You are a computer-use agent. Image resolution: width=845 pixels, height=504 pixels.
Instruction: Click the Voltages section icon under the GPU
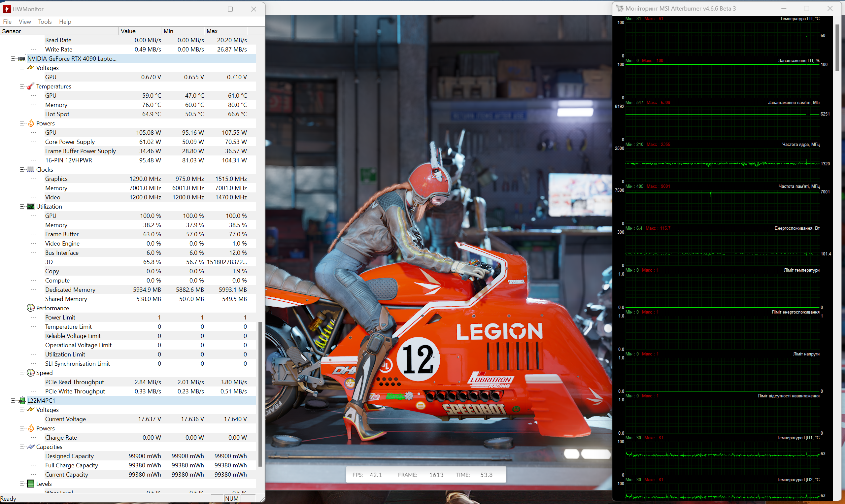pos(31,68)
